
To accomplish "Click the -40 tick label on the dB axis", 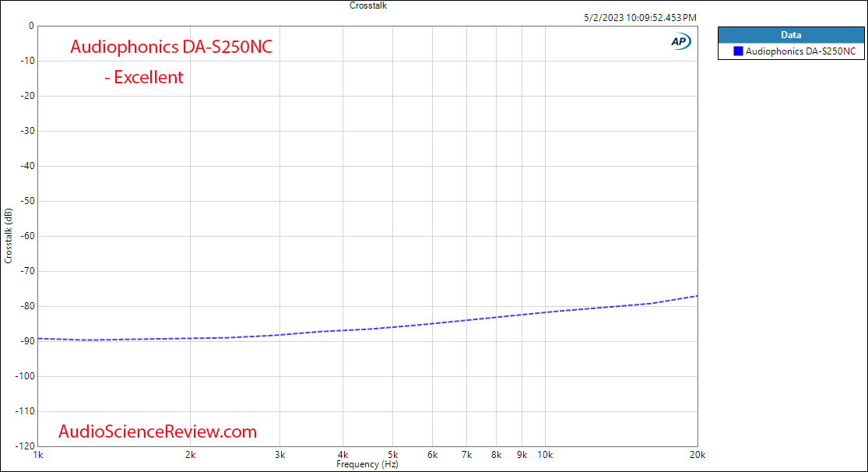I will pyautogui.click(x=27, y=166).
